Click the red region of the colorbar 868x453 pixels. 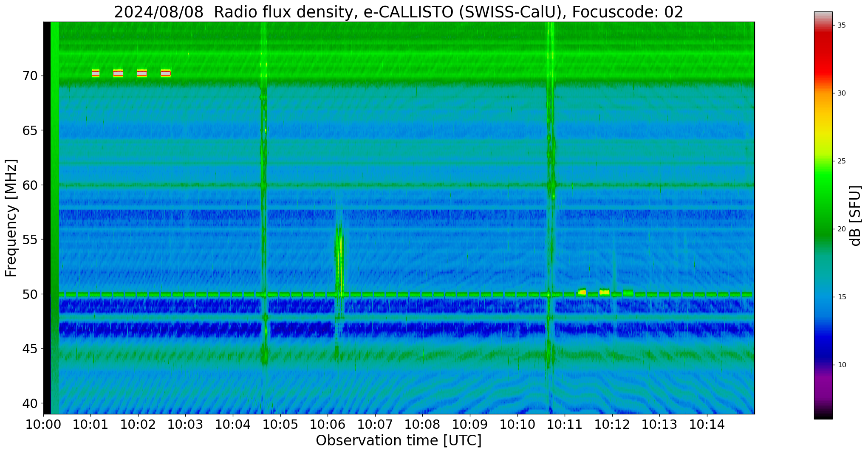pyautogui.click(x=823, y=55)
